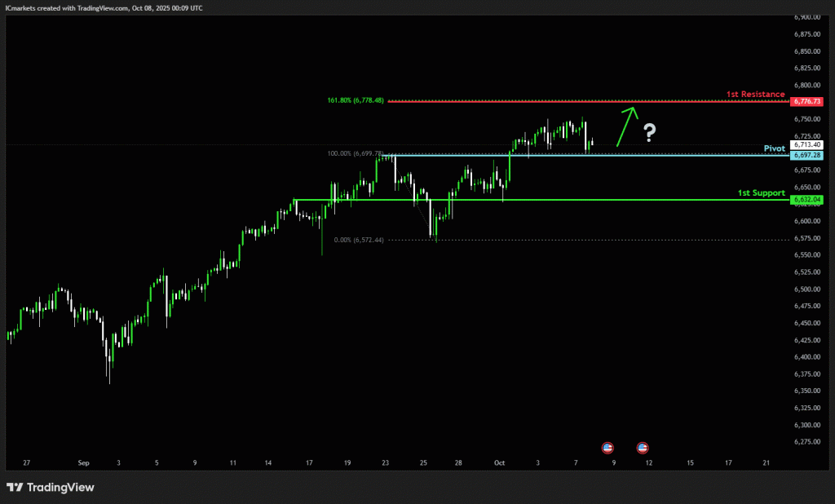Image resolution: width=835 pixels, height=504 pixels.
Task: Open the first US flag economic event icon
Action: (x=607, y=448)
